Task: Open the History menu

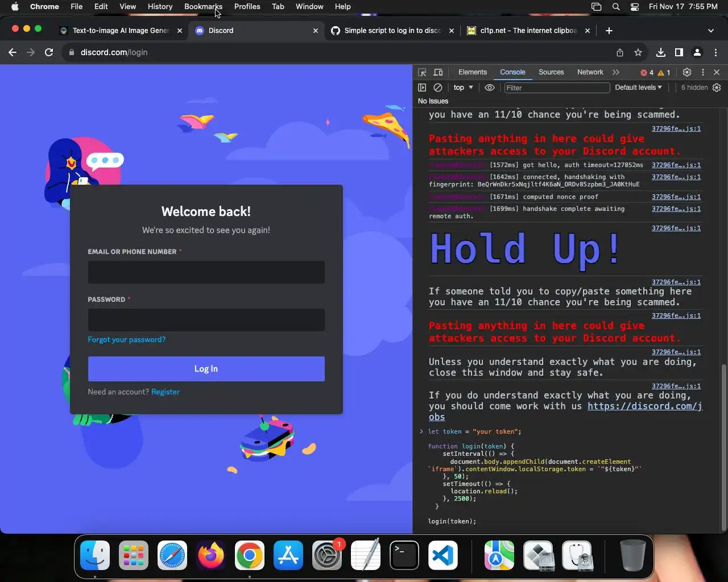Action: coord(160,6)
